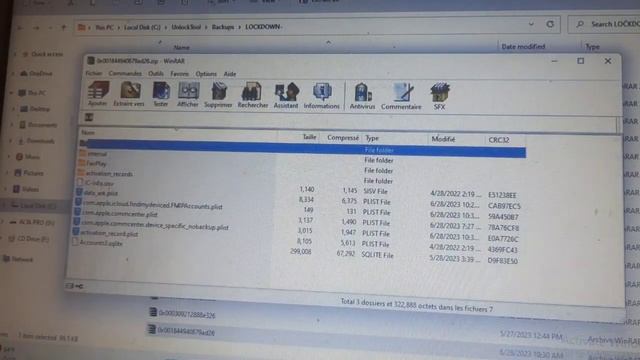Select the internal folder in archive
The height and width of the screenshot is (360, 640).
[x=92, y=153]
